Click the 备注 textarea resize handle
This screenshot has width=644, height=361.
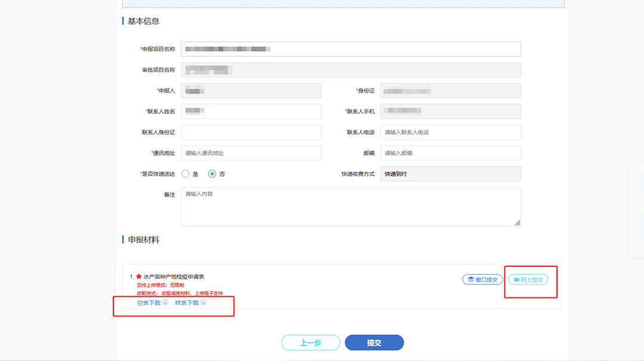[x=517, y=223]
